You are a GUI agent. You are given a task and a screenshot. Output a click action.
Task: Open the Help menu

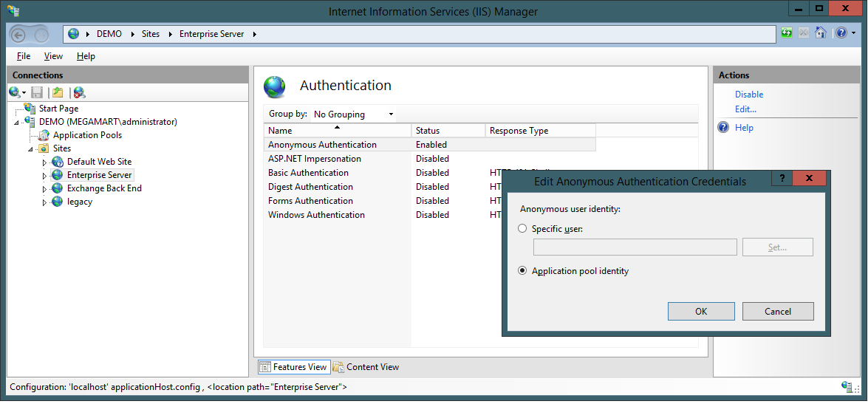[x=86, y=56]
